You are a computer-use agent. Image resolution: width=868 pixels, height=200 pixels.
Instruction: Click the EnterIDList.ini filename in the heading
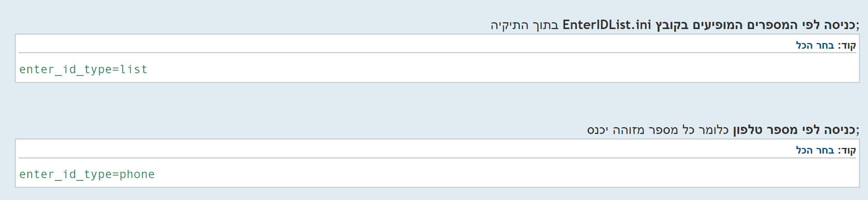607,25
